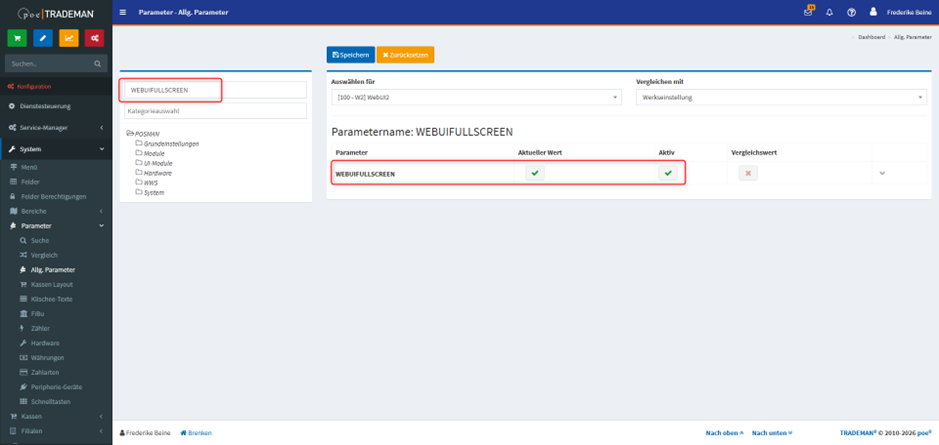This screenshot has width=939, height=445.
Task: Expand the WEBUIFULLSCREEN row chevron
Action: coord(882,173)
